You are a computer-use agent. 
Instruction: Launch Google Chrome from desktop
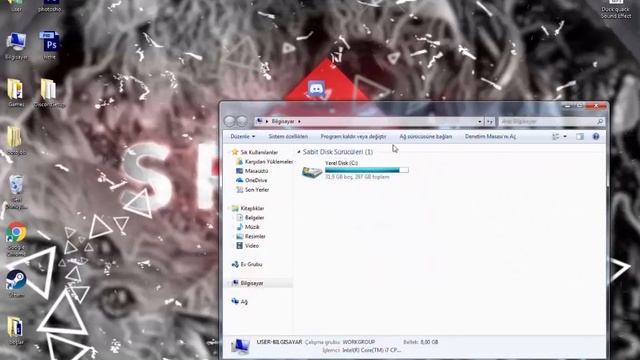pyautogui.click(x=16, y=238)
